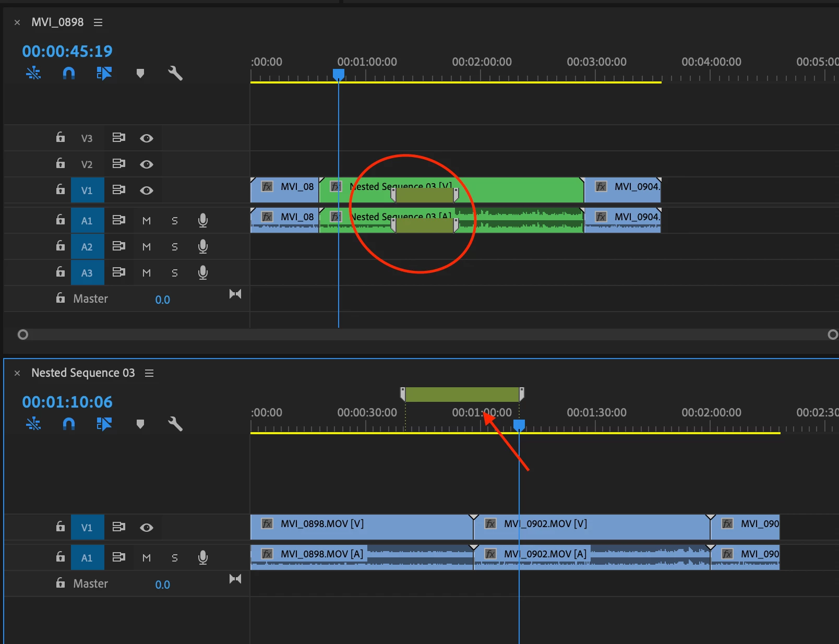Toggle track lock on V1 in MVI_0898

(61, 189)
